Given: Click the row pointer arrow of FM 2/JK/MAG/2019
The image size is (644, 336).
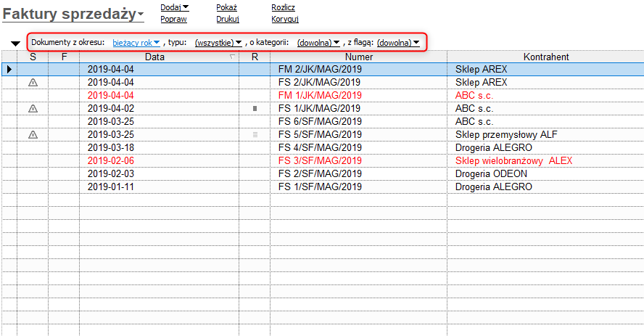Looking at the screenshot, I should [9, 70].
